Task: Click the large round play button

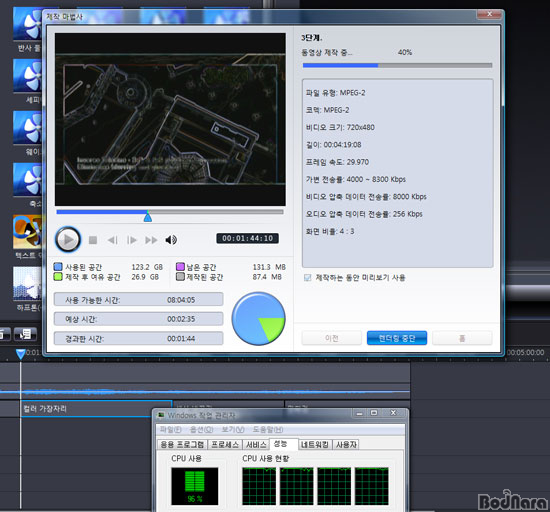Action: coord(68,240)
